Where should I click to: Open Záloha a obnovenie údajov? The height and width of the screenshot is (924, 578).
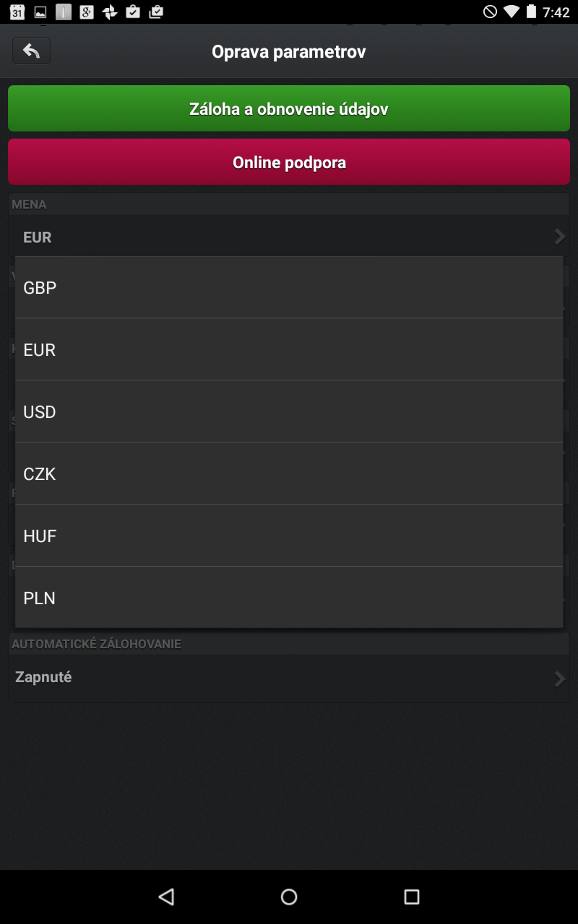coord(289,108)
